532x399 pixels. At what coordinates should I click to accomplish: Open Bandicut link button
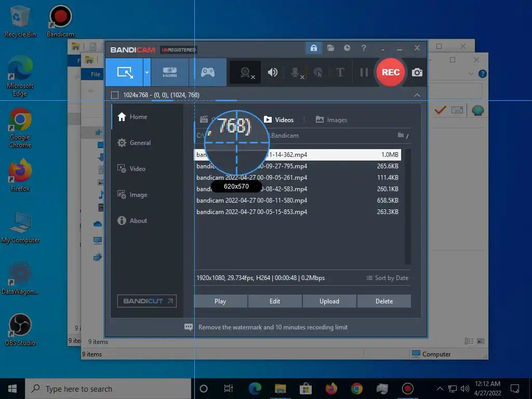(x=147, y=301)
